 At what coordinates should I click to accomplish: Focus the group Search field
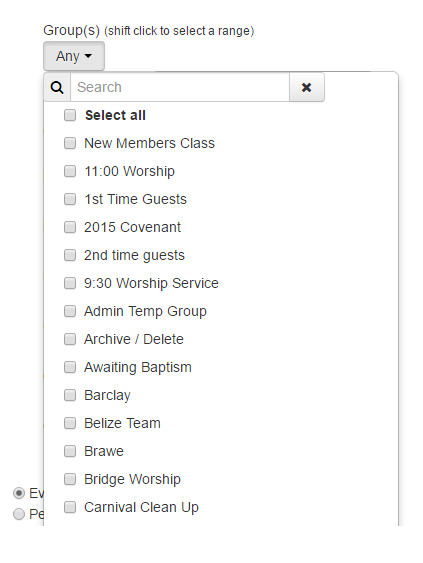pyautogui.click(x=180, y=87)
